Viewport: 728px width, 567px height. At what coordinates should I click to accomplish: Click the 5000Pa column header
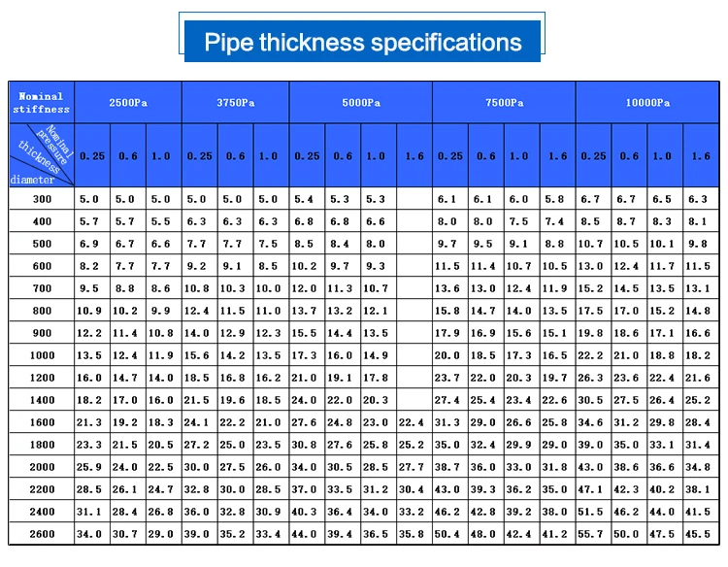(x=360, y=102)
